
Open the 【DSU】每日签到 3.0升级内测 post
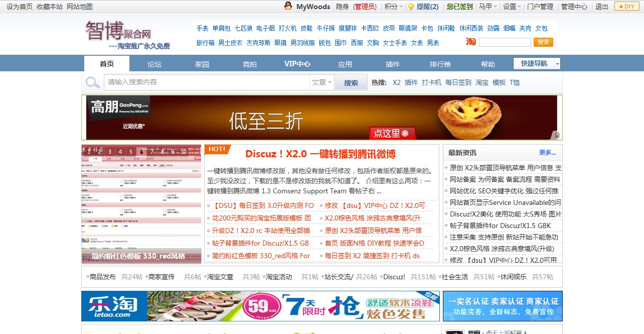click(263, 205)
